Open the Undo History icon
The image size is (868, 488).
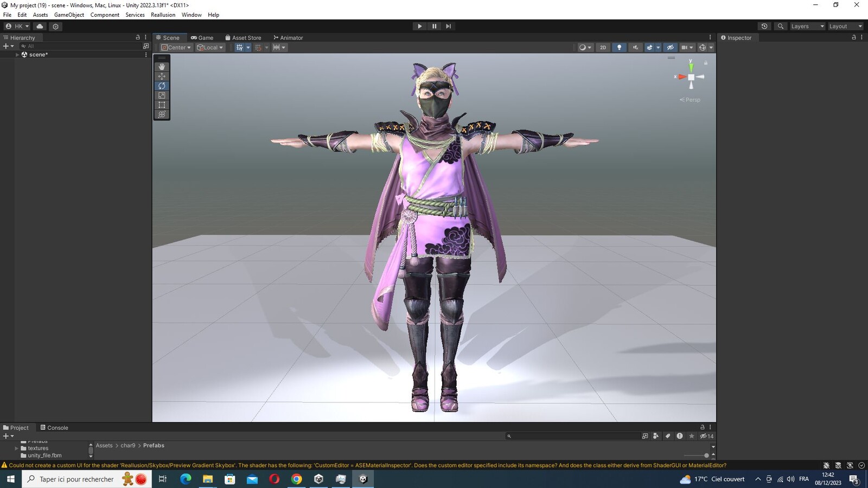click(764, 26)
